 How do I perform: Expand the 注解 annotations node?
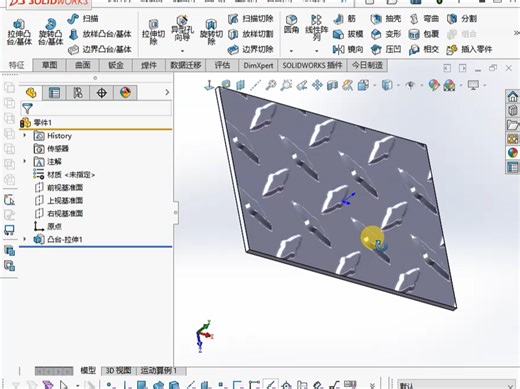24,161
